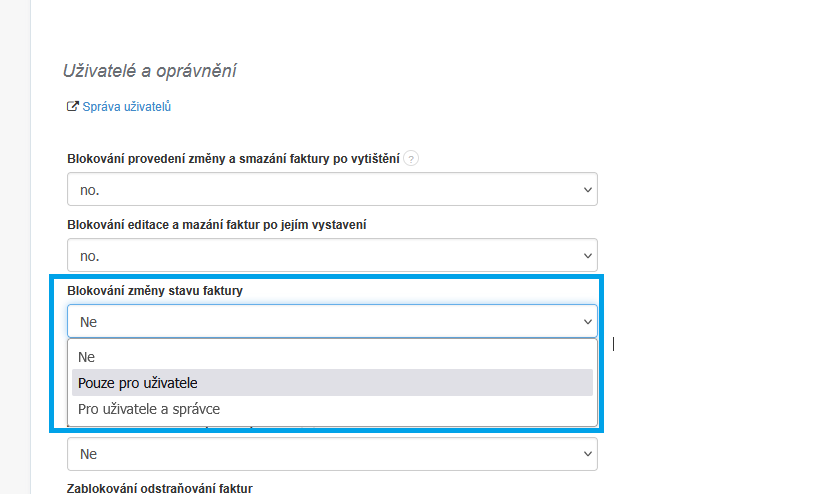This screenshot has width=816, height=494.
Task: Open the Správa uživatelů link
Action: 125,107
